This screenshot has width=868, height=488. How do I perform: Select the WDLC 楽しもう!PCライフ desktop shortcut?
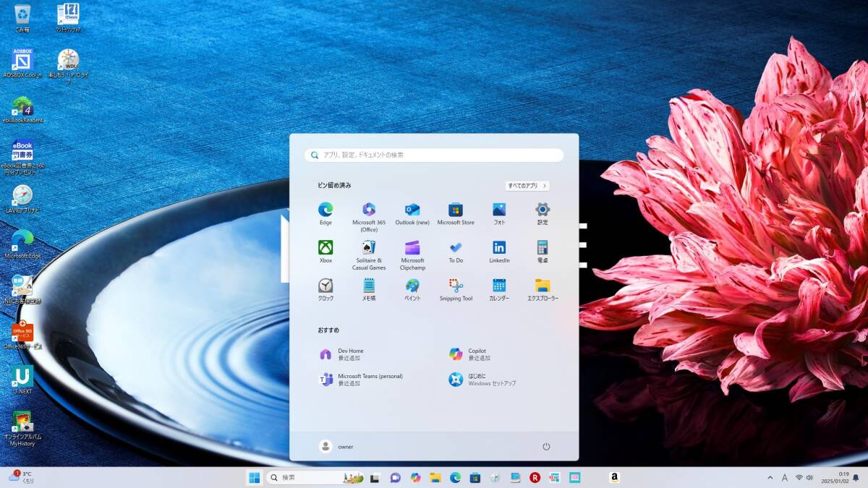pyautogui.click(x=68, y=67)
